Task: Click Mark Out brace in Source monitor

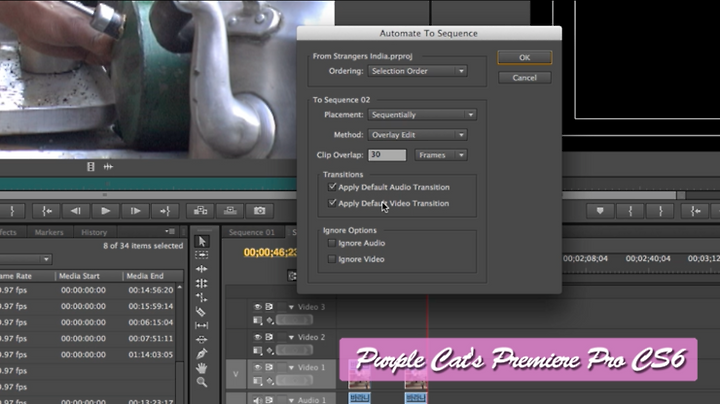Action: [12, 211]
